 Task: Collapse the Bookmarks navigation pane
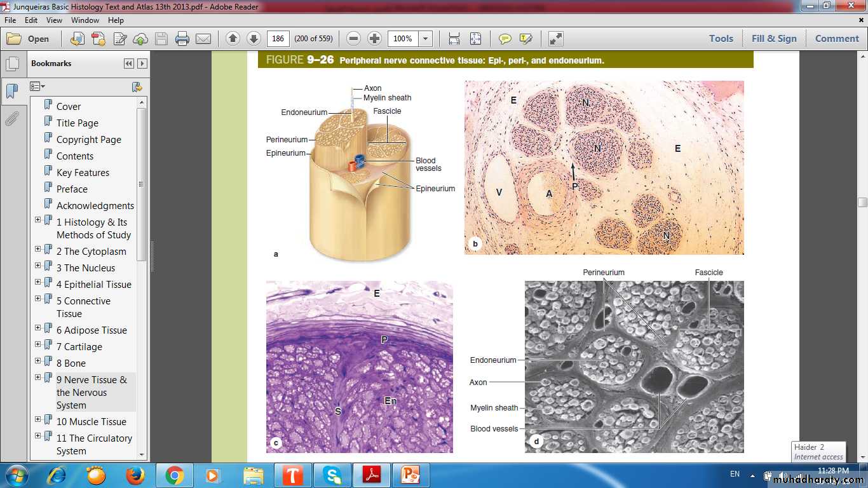pyautogui.click(x=129, y=64)
